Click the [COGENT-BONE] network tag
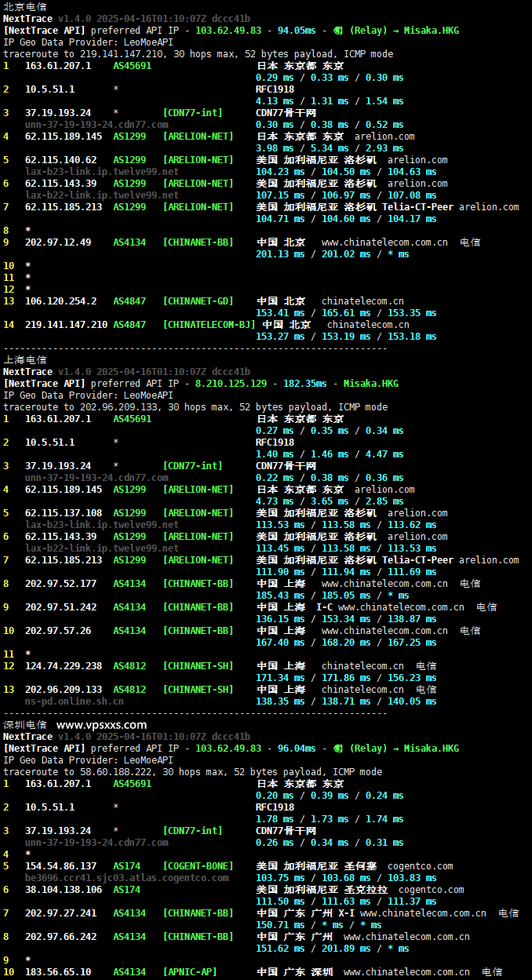The height and width of the screenshot is (980, 532). click(x=198, y=866)
